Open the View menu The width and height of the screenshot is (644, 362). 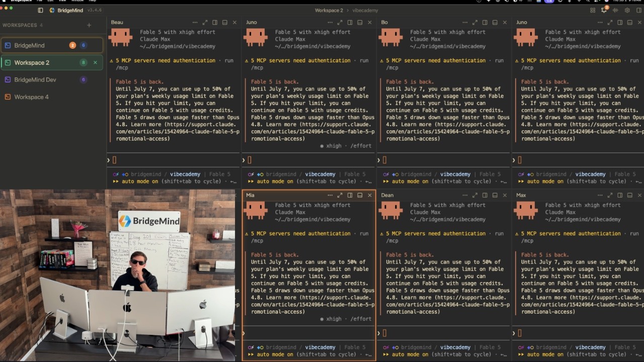[x=62, y=1]
